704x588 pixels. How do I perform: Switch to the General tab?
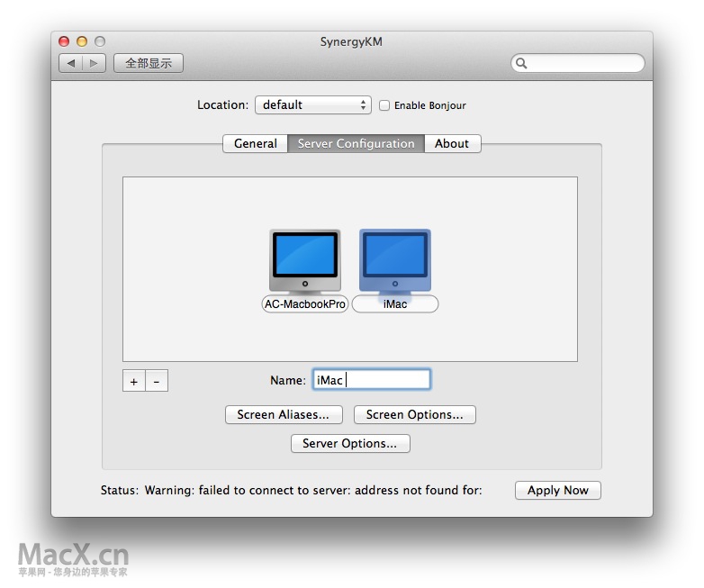(x=255, y=144)
